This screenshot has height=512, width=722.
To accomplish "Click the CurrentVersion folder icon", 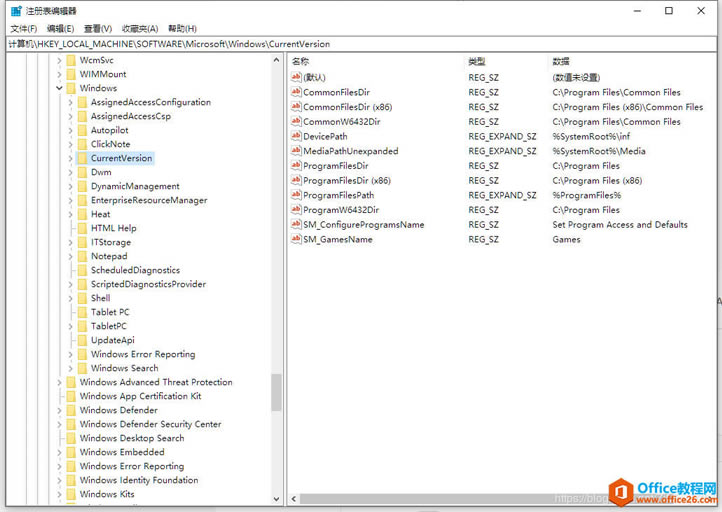I will click(x=82, y=158).
